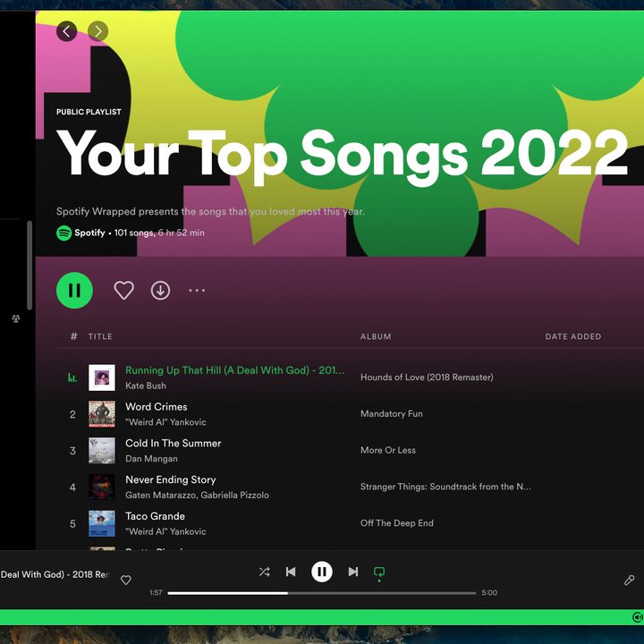Click the friend activity icon in the left sidebar
Image resolution: width=644 pixels, height=644 pixels.
(x=15, y=318)
